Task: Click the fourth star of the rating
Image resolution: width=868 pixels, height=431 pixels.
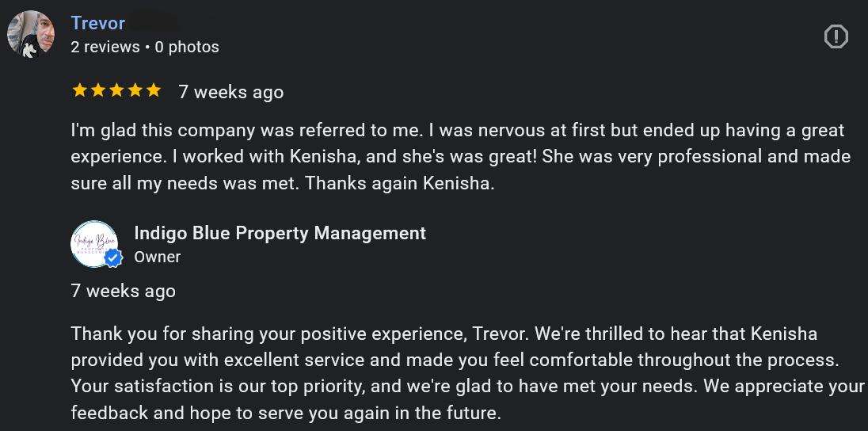Action: tap(135, 91)
